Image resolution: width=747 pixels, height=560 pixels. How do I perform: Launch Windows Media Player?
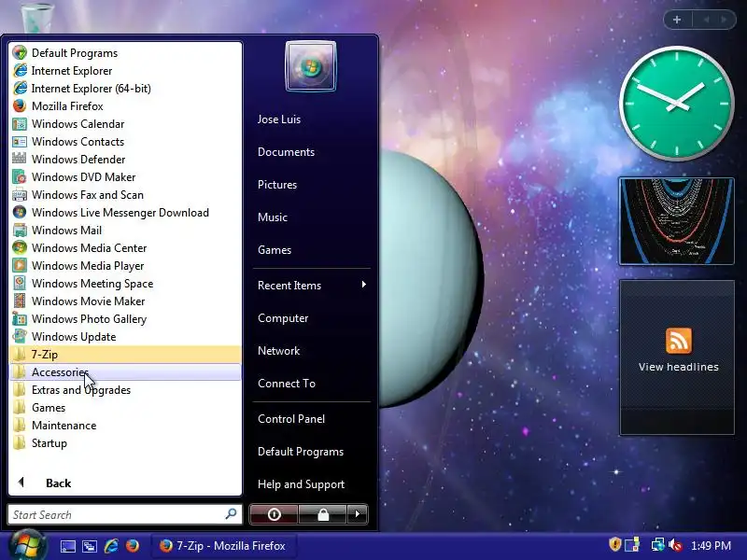pyautogui.click(x=125, y=266)
